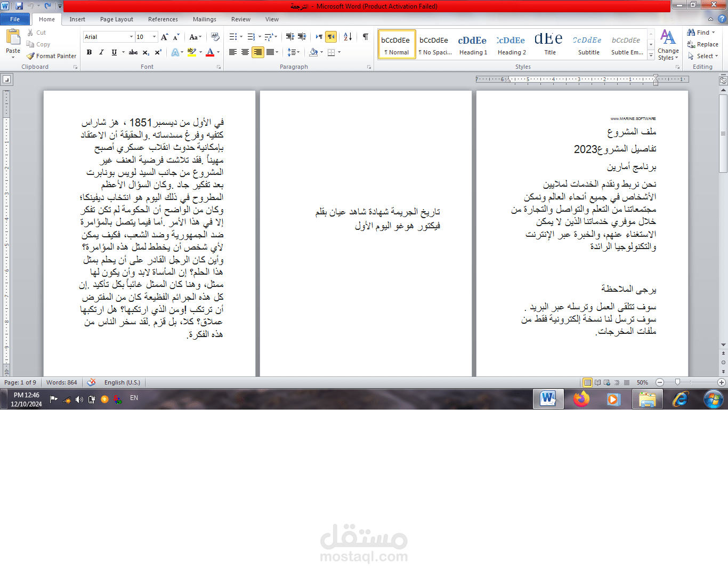
Task: Switch to the Review tab
Action: (x=241, y=19)
